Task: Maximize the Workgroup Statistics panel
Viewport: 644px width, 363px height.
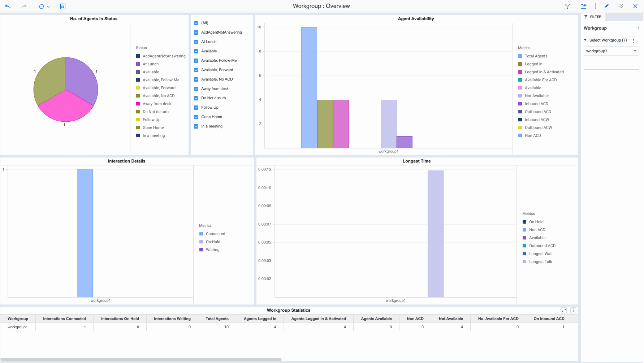Action: click(x=564, y=310)
